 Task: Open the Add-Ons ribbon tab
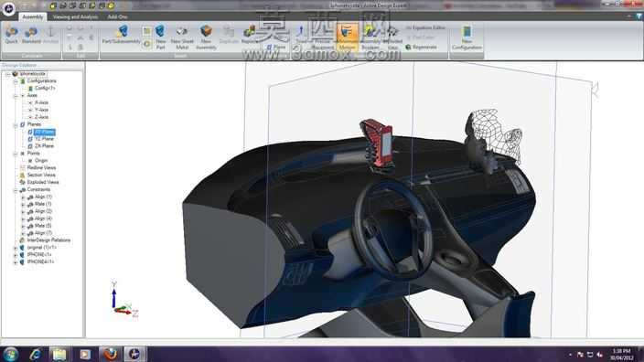click(117, 16)
